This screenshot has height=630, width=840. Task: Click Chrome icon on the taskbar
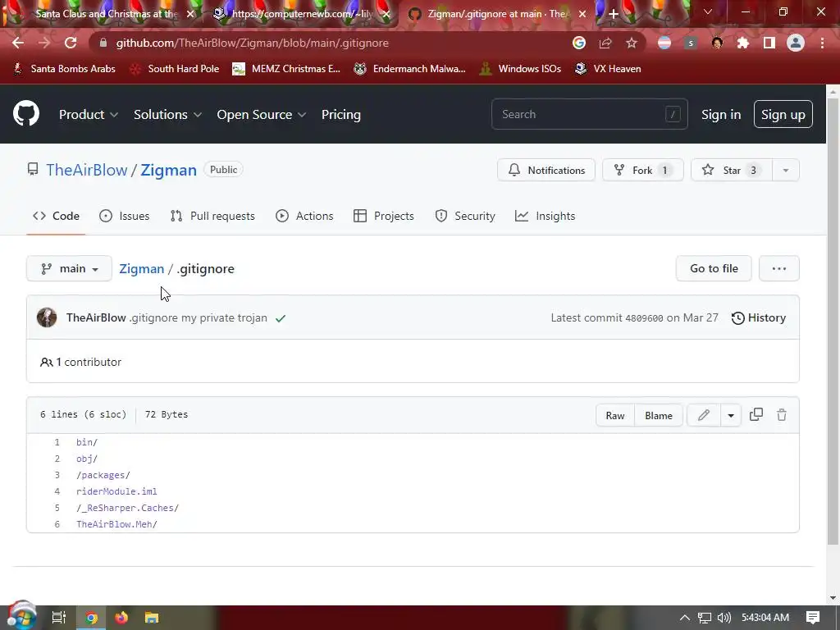pyautogui.click(x=91, y=618)
